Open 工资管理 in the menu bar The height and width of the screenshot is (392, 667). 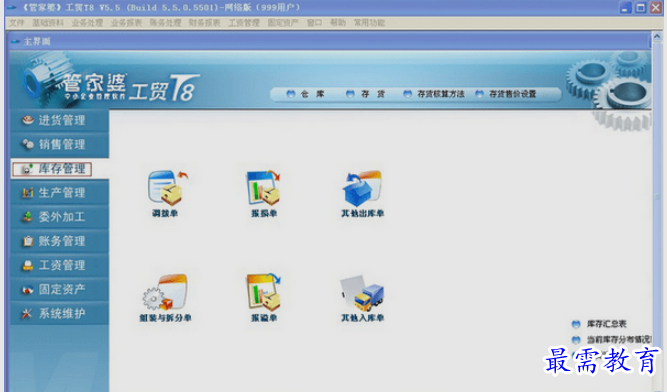tap(244, 23)
